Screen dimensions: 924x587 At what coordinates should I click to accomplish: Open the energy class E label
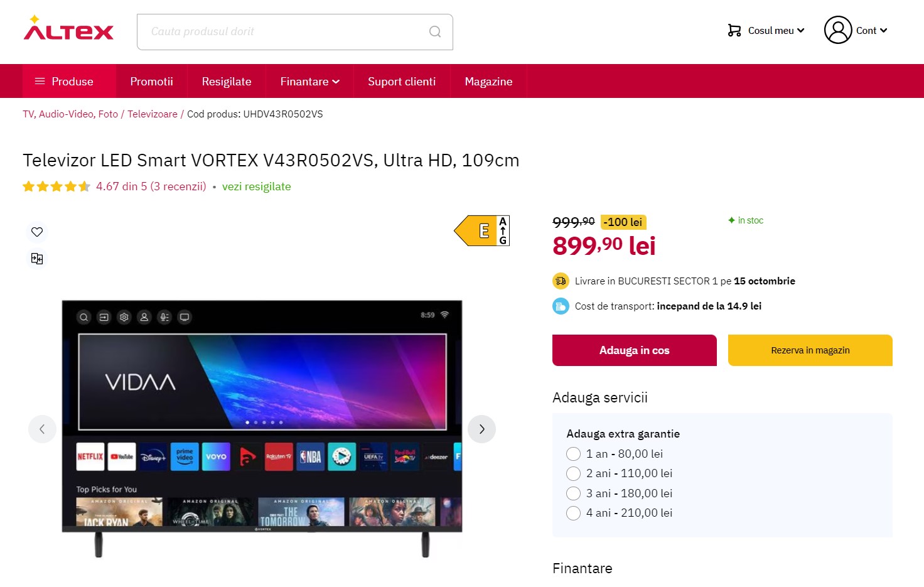click(482, 230)
